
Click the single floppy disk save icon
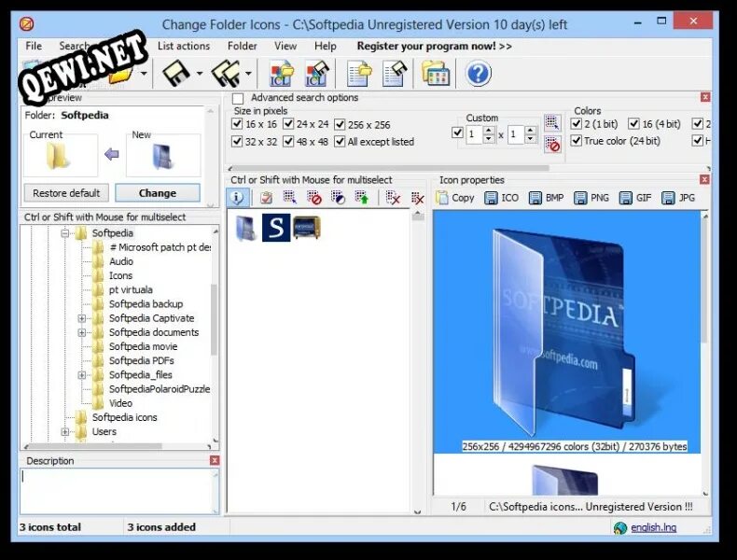(x=175, y=74)
